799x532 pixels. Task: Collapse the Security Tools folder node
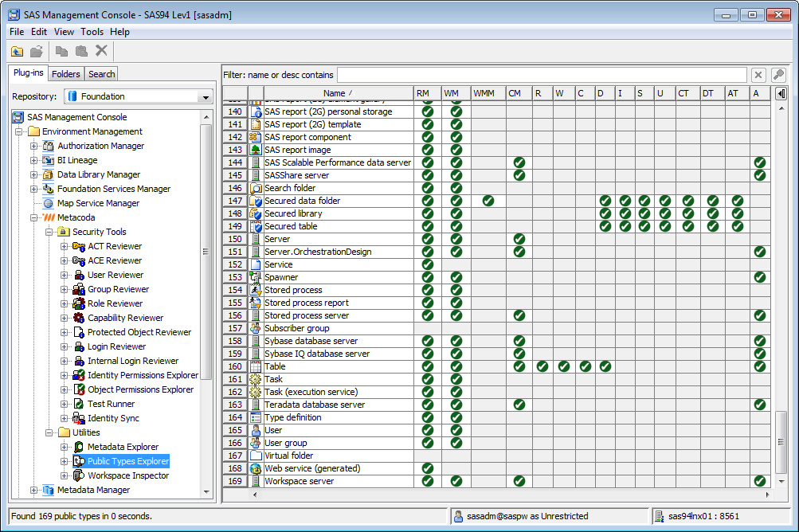[x=49, y=232]
